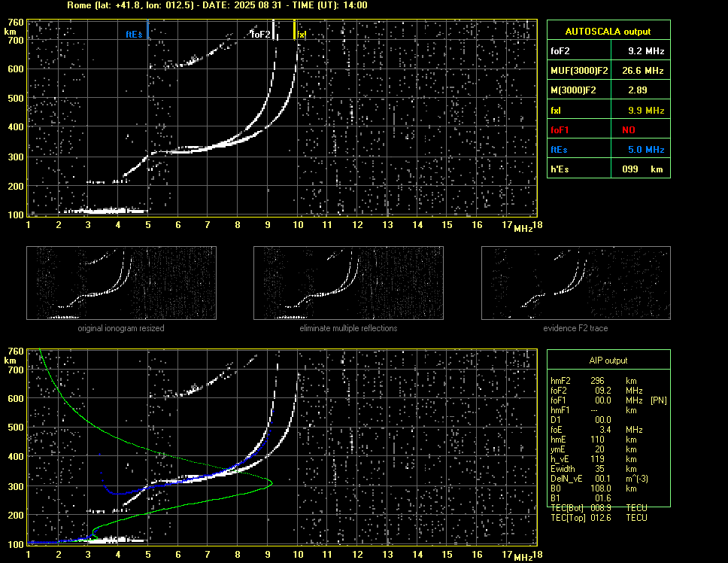728x563 pixels.
Task: Select the h'Es value '099 km'
Action: [x=642, y=169]
